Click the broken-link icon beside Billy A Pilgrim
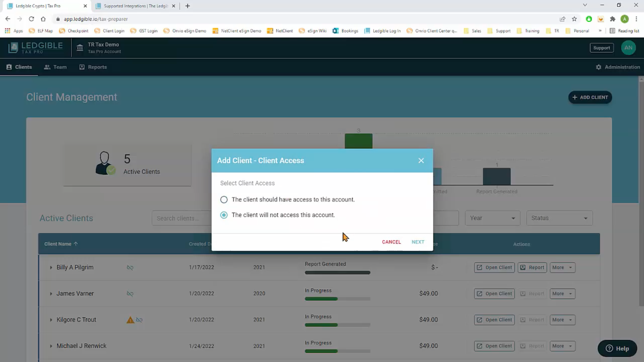This screenshot has width=644, height=362. (x=130, y=267)
